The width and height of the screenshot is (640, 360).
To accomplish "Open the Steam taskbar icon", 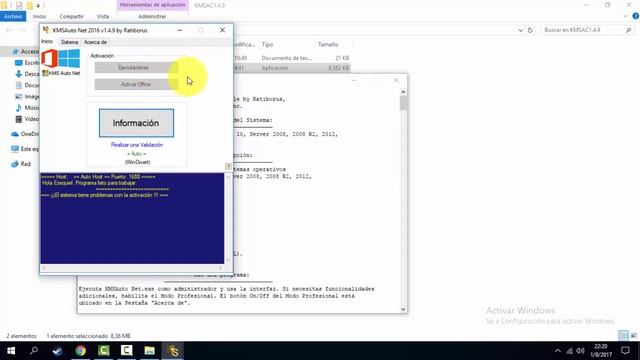I will pyautogui.click(x=57, y=351).
